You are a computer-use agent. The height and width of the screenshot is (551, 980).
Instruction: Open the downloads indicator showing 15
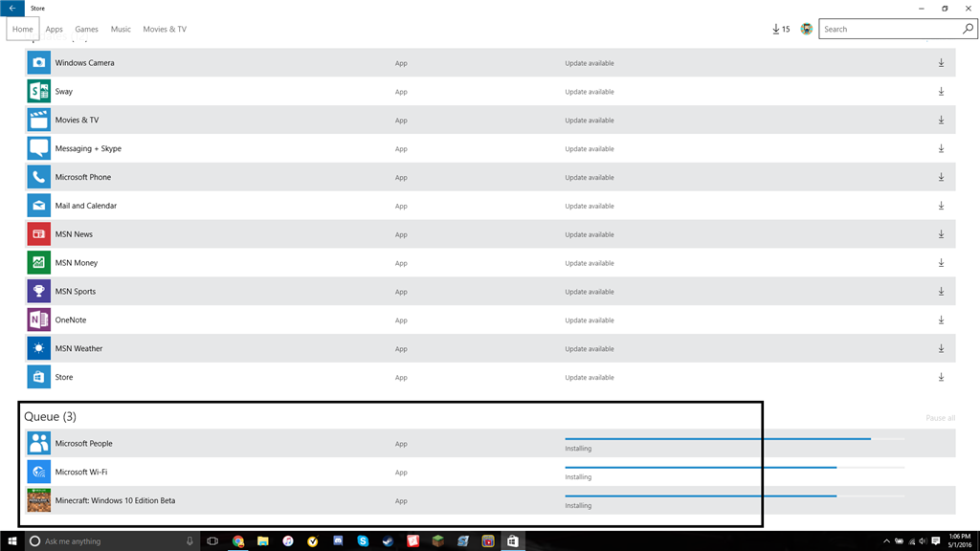(781, 29)
